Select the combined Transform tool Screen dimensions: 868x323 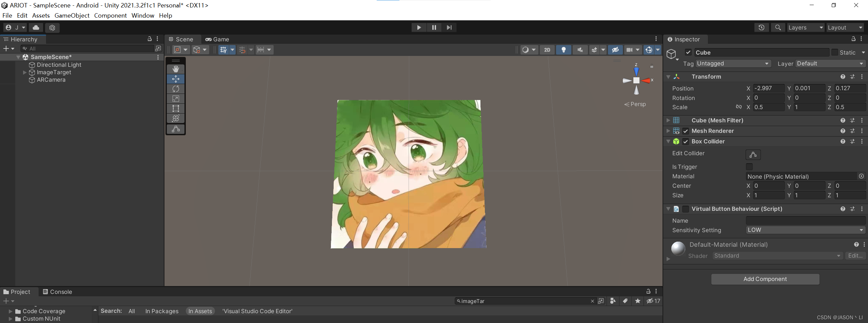176,118
